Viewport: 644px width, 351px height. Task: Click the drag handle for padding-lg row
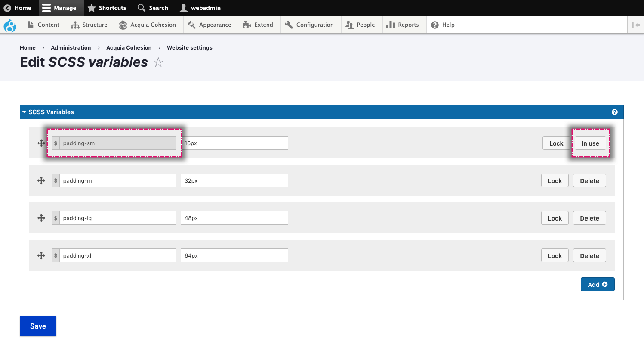tap(41, 218)
